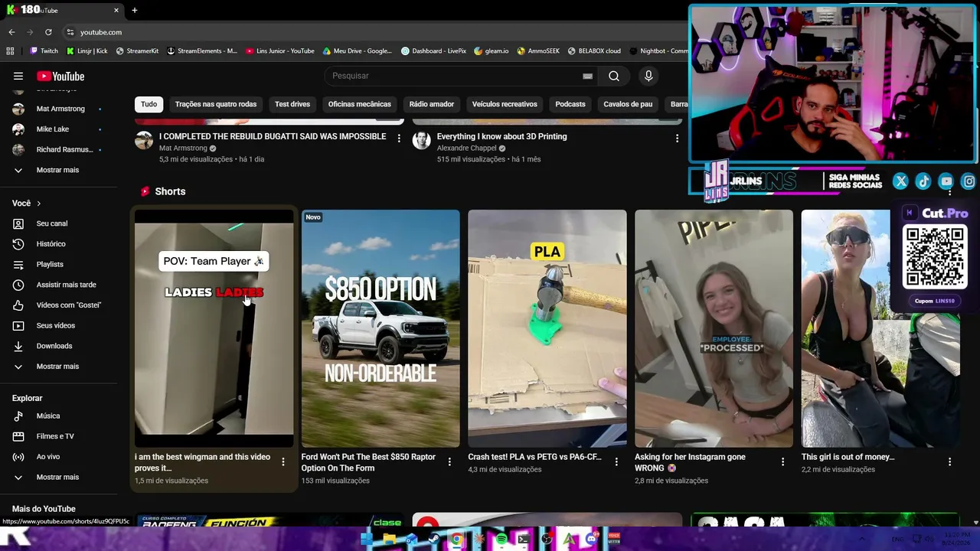Viewport: 980px width, 551px height.
Task: Open options for Crash test short
Action: 616,461
